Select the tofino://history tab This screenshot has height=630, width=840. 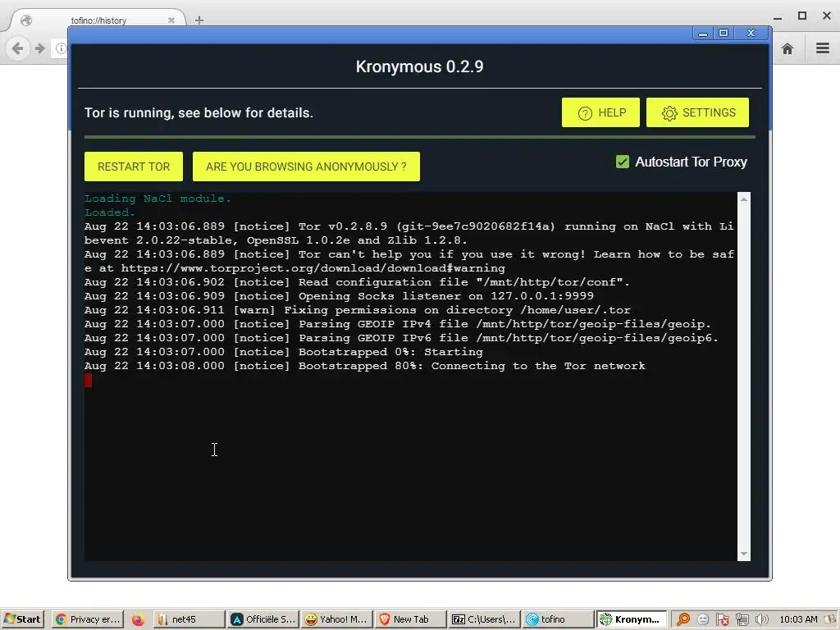(99, 21)
